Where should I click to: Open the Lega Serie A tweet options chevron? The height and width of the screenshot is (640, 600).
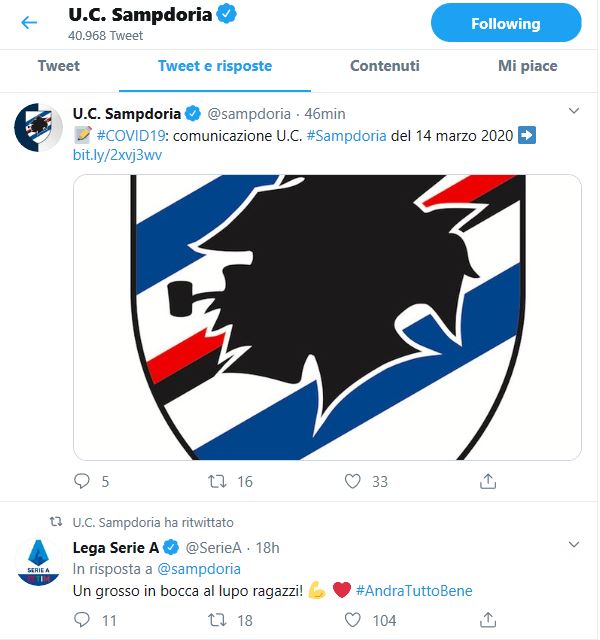coord(573,545)
